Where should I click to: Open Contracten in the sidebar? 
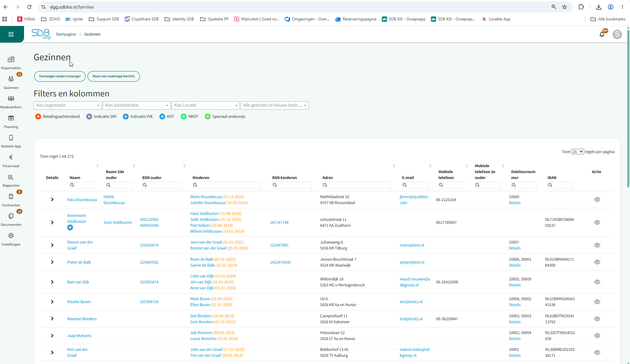[11, 200]
